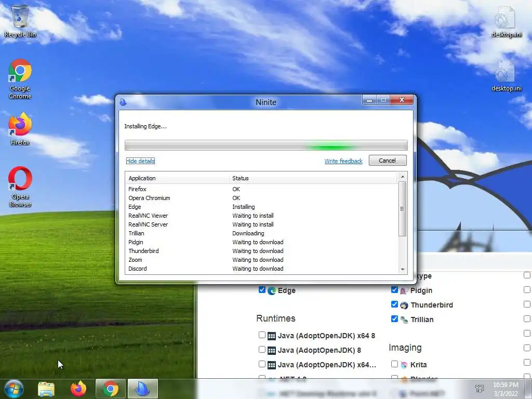Viewport: 532px width, 399px height.
Task: Check the Java (AdoptOpenJDK) x64... checkbox
Action: click(x=262, y=364)
